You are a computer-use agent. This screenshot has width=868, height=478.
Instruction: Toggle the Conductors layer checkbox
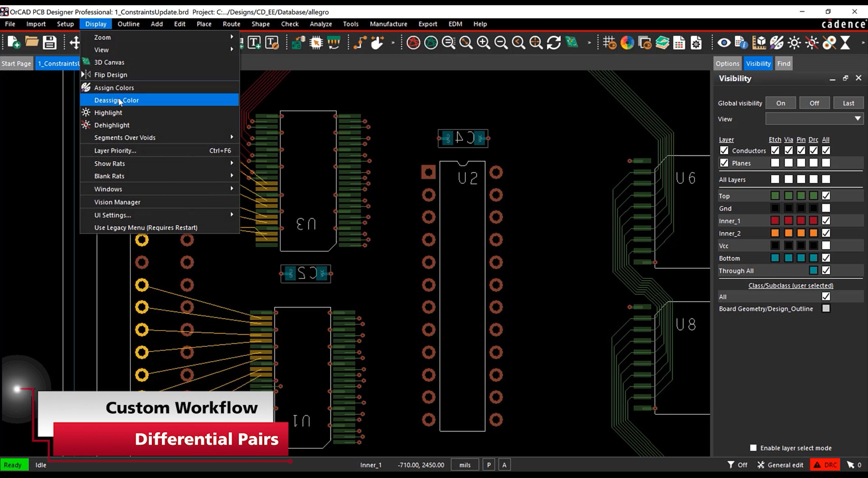point(724,150)
